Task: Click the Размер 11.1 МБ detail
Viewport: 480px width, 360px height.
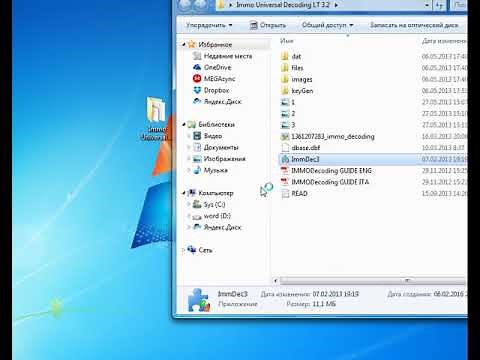Action: (311, 304)
